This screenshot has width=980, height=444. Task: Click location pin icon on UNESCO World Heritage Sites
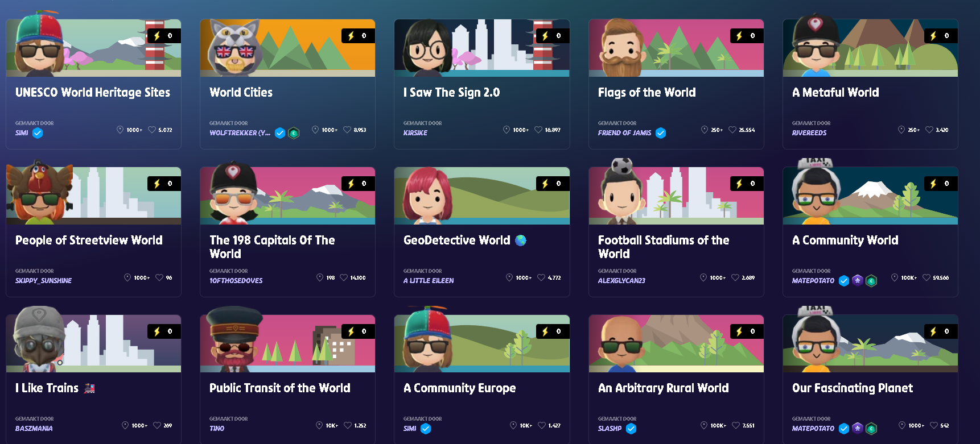click(x=120, y=130)
